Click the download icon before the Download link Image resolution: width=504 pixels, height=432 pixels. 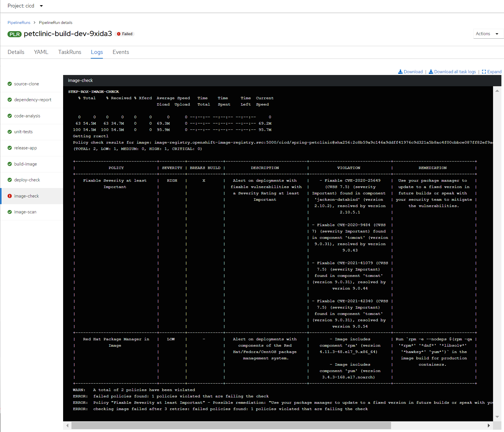[401, 72]
